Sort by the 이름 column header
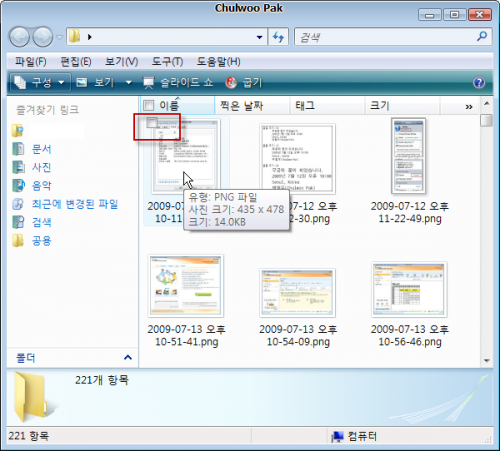Screen dimensions: 500x451 (177, 106)
